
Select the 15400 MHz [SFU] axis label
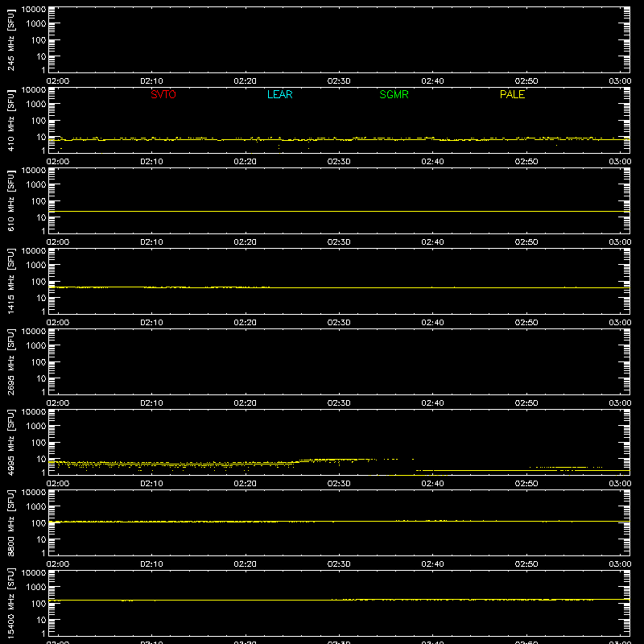click(10, 603)
